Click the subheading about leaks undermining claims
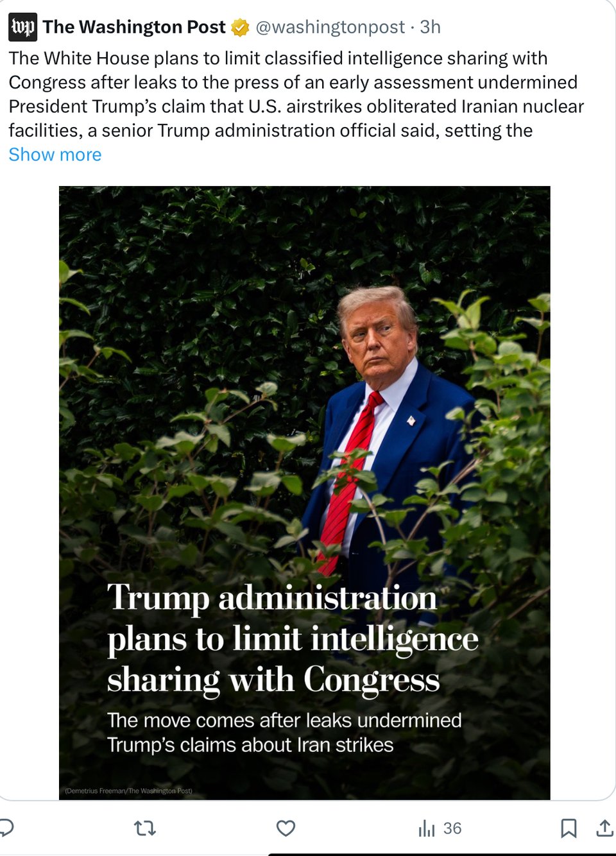 [284, 732]
